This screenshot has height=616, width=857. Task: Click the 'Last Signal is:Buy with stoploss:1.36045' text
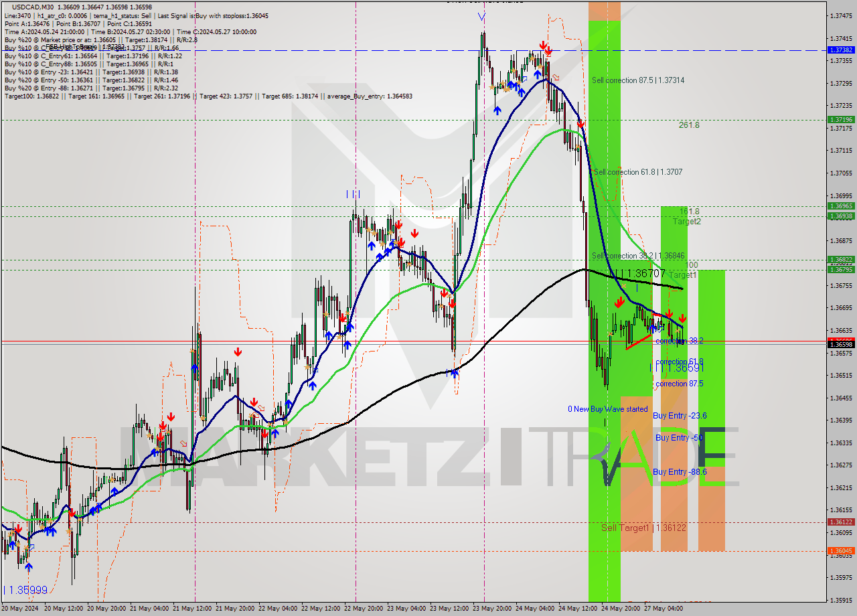(214, 15)
